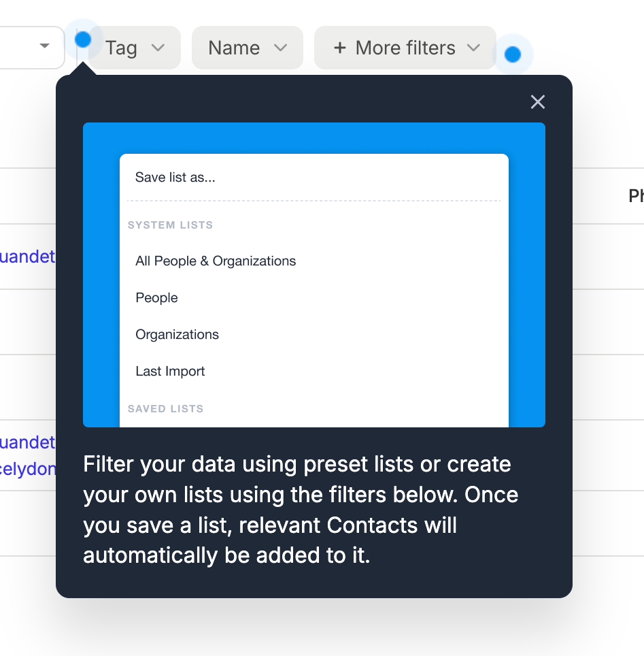
Task: Click the pulsing blue hotspot beside Tag filter
Action: coord(82,40)
